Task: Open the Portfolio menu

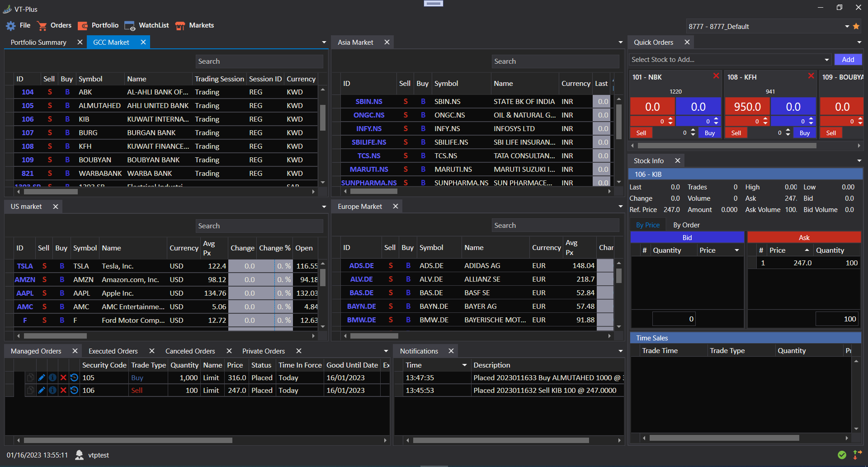Action: (x=98, y=25)
